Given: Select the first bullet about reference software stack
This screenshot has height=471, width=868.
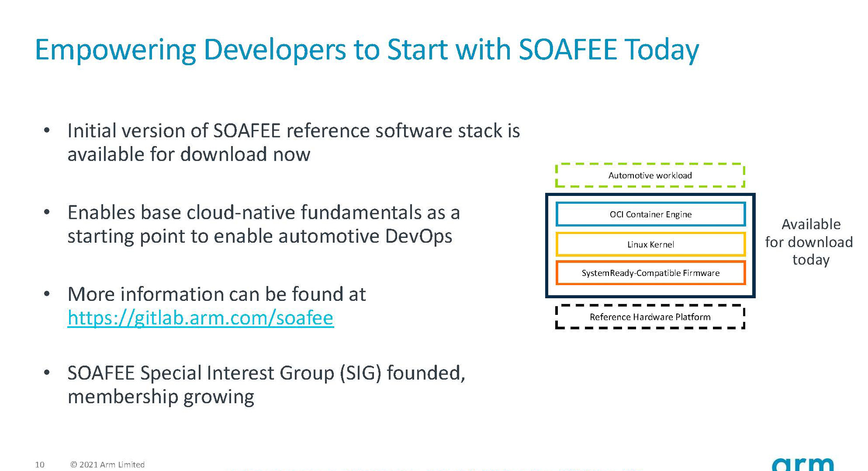Looking at the screenshot, I should [x=294, y=143].
